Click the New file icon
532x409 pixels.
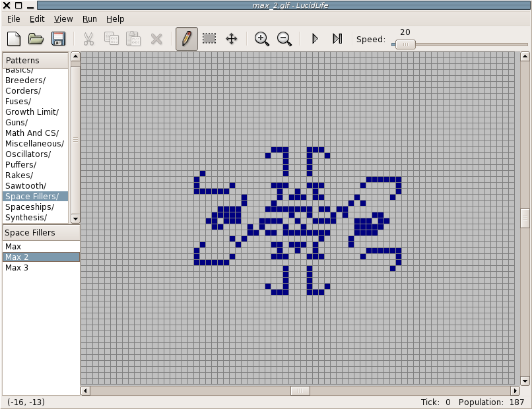(x=14, y=39)
